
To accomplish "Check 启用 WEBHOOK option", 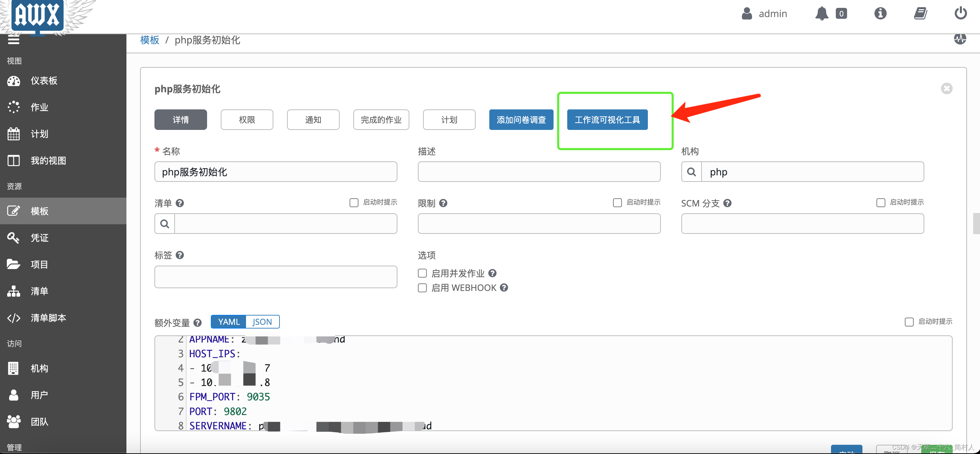I will click(x=422, y=288).
